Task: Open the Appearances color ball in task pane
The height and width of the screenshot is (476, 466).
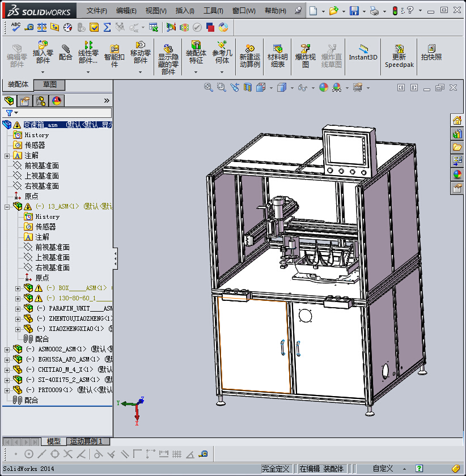Action: pyautogui.click(x=457, y=174)
